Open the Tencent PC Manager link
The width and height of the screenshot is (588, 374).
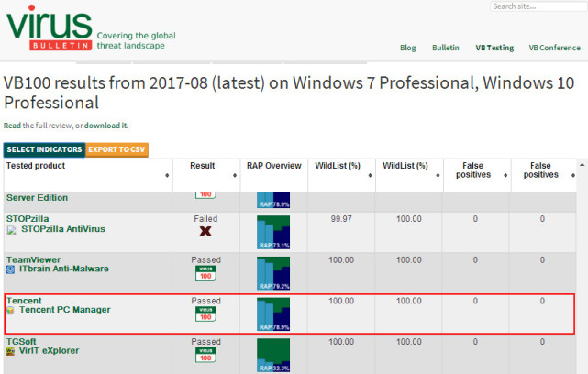point(65,310)
